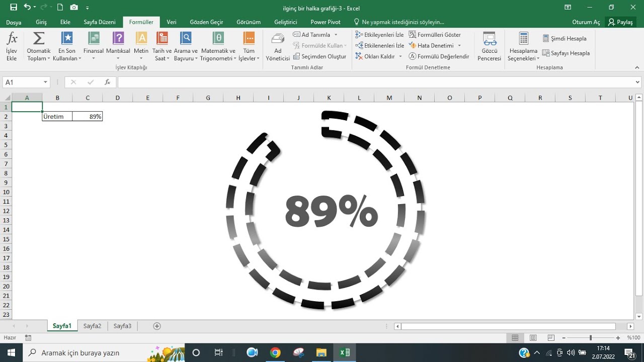Click Etkileyenleri İzle (Trace Precedents)
This screenshot has width=644, height=362.
[379, 35]
